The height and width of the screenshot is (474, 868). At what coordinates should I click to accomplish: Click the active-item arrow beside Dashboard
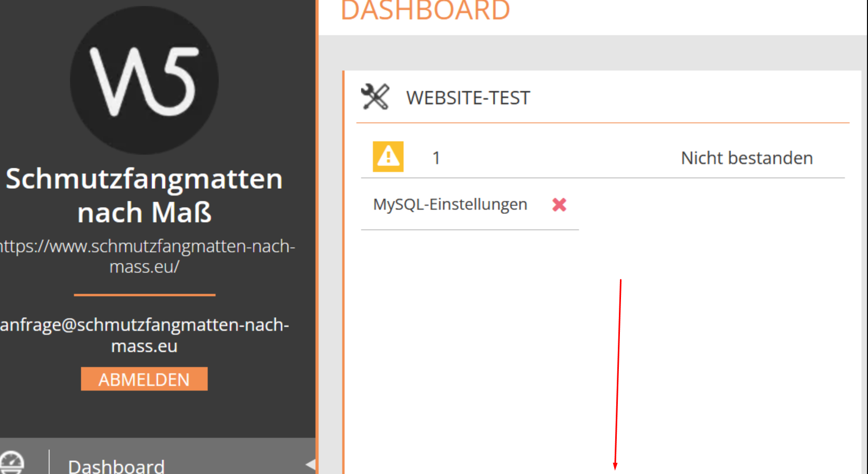(310, 464)
